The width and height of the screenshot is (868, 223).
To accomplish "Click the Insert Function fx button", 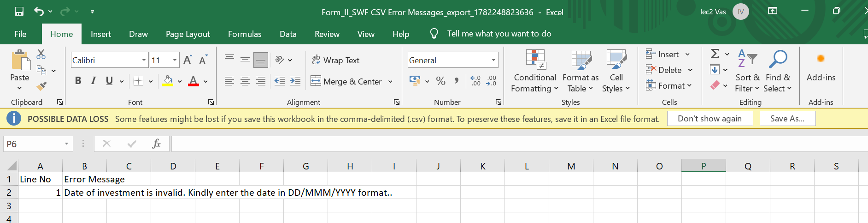I will (156, 144).
